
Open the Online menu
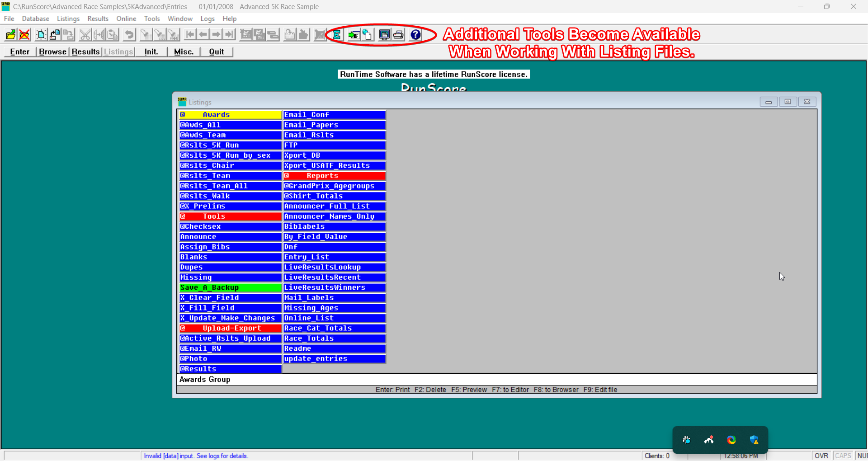click(126, 19)
